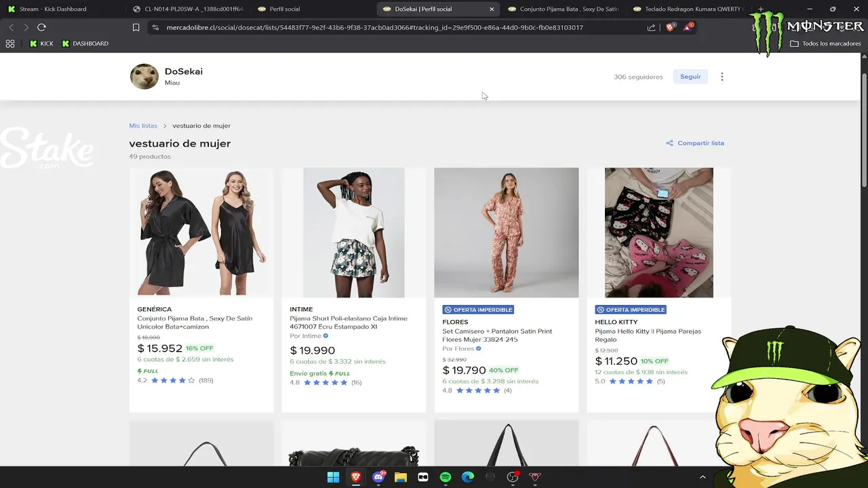
Task: Click Compartir lista link
Action: pos(695,143)
